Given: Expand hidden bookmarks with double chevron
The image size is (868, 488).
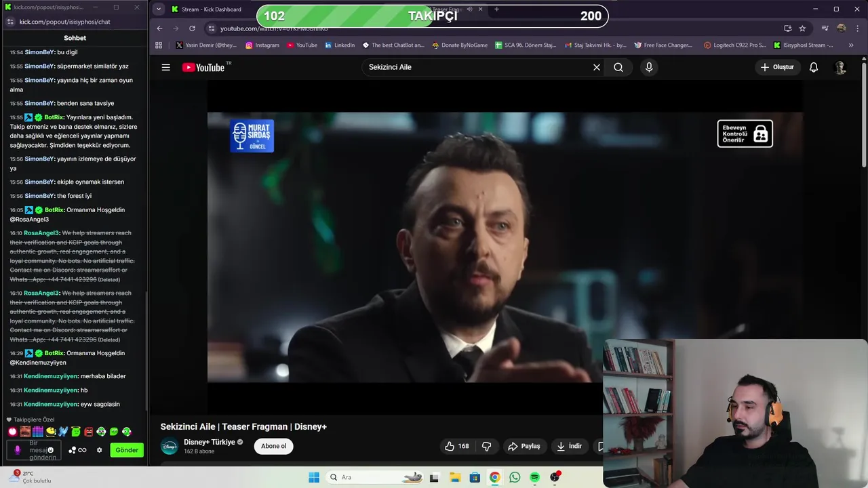Looking at the screenshot, I should (851, 45).
